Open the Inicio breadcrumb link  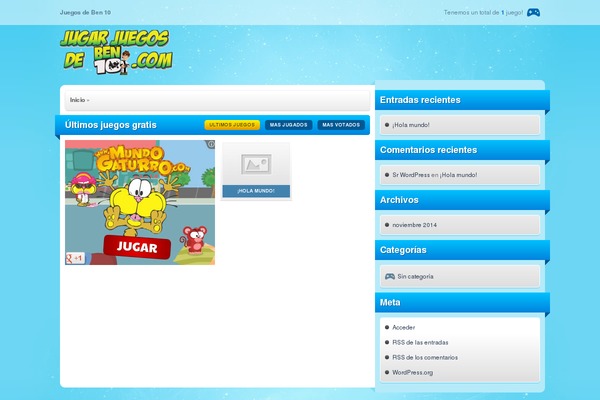(77, 100)
